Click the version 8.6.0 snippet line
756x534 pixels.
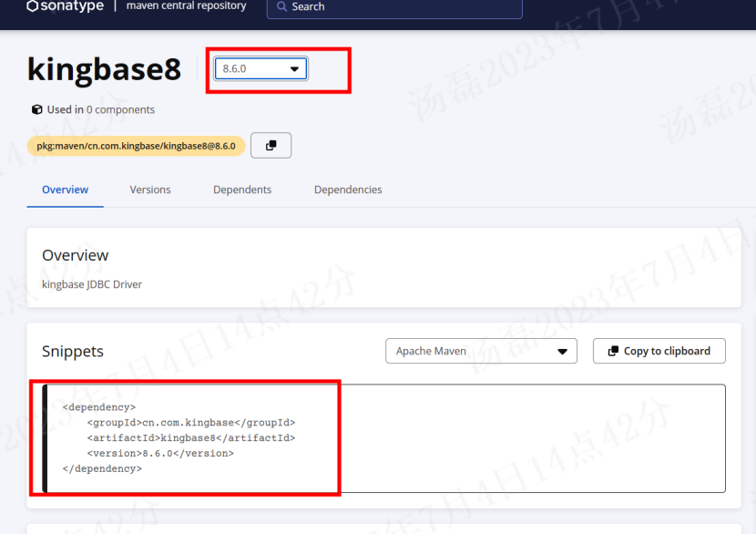(160, 454)
